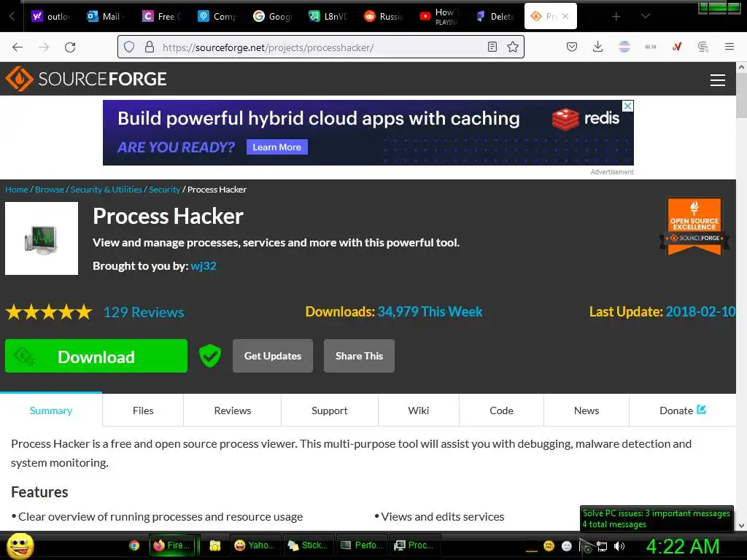Switch to the YouTube 'How' playing tab
This screenshot has height=560, width=747.
(438, 16)
